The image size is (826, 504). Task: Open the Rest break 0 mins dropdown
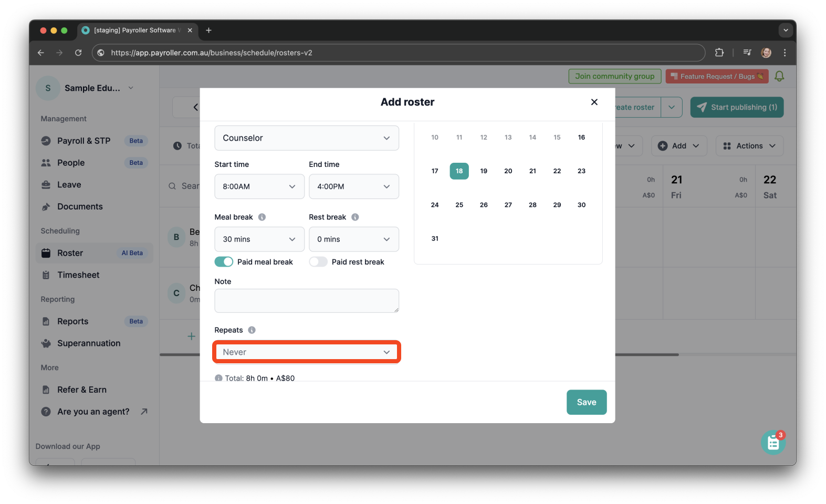click(354, 239)
